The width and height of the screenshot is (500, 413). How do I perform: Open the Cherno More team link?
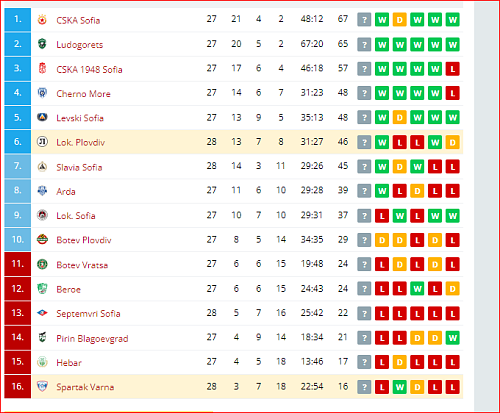tap(83, 94)
